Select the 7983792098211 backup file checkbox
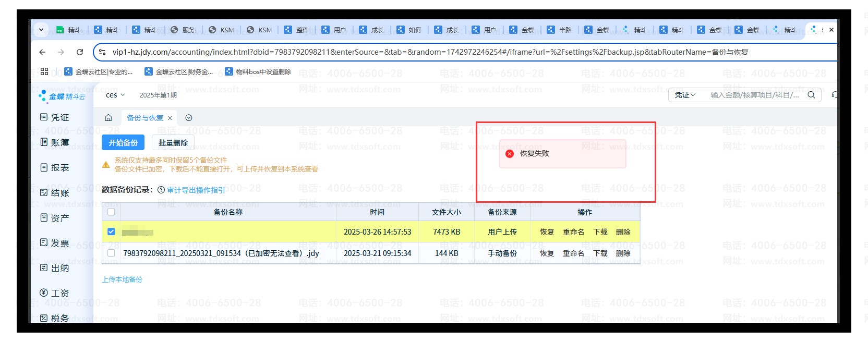 pos(111,253)
